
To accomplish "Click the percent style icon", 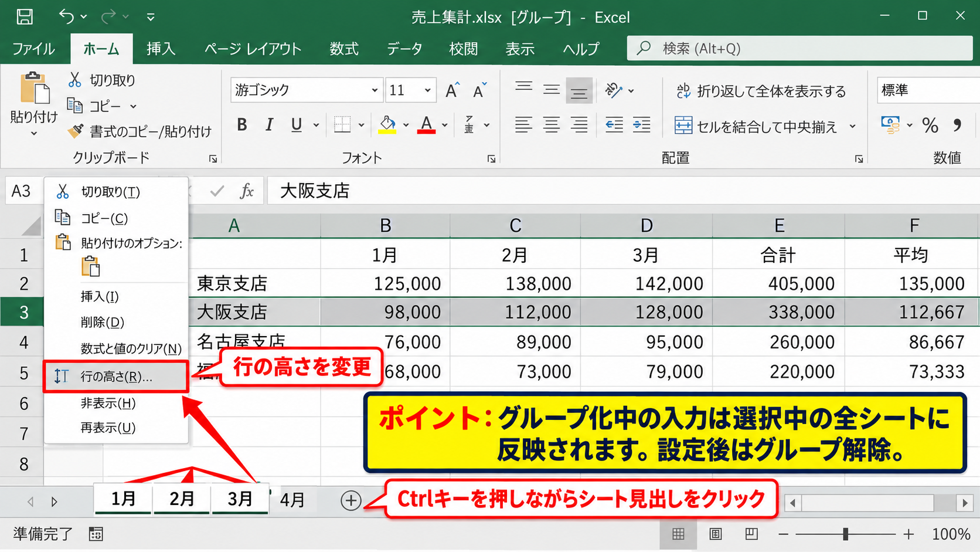I will click(x=930, y=125).
